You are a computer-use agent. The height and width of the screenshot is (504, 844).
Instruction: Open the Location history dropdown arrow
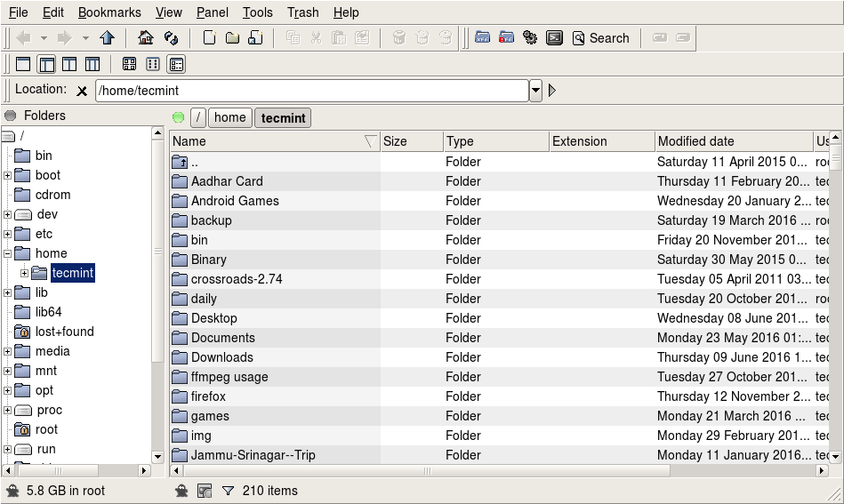(535, 91)
